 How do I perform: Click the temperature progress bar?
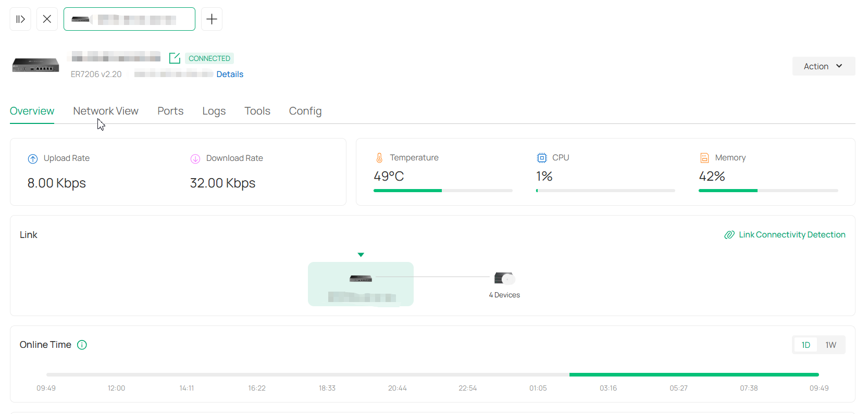(443, 191)
